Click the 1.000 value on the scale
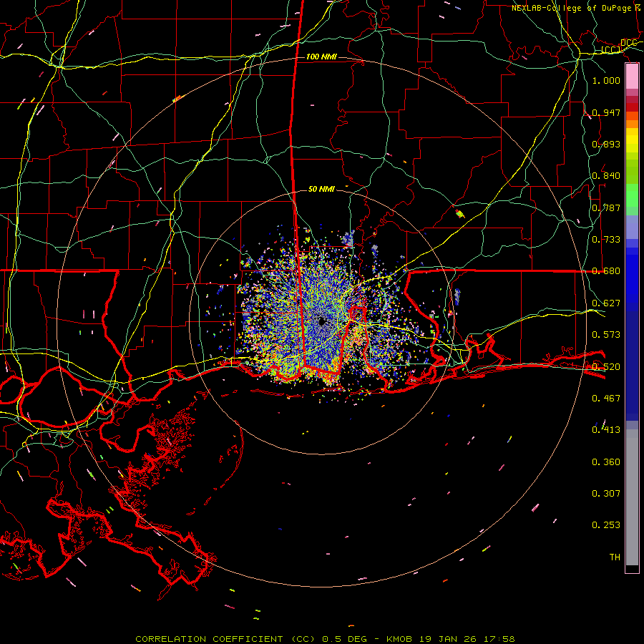Image resolution: width=644 pixels, height=644 pixels. (606, 80)
